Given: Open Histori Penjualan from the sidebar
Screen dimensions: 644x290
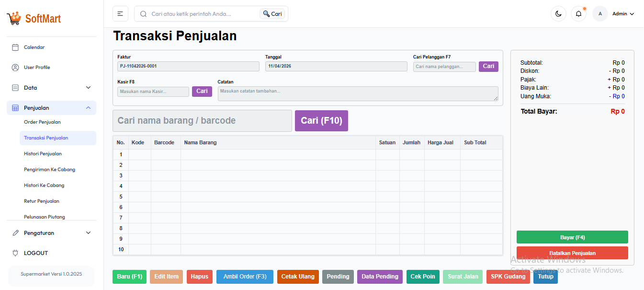Looking at the screenshot, I should tap(44, 153).
